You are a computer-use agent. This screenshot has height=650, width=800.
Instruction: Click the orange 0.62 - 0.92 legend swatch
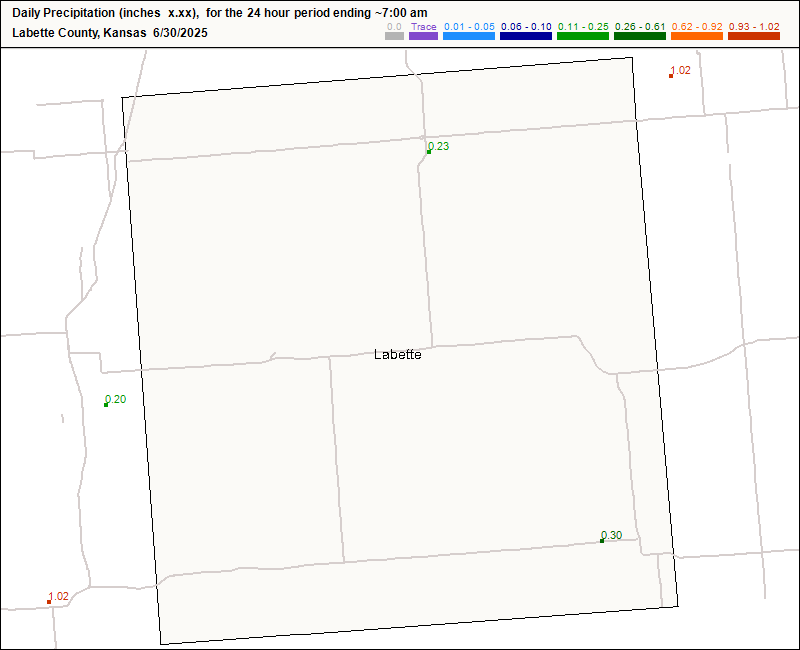pyautogui.click(x=697, y=36)
